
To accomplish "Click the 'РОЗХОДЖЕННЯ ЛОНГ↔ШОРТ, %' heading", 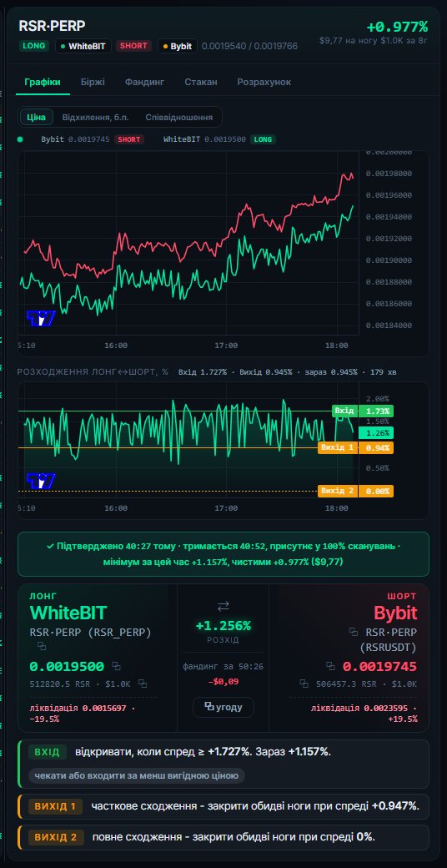I will tap(93, 372).
